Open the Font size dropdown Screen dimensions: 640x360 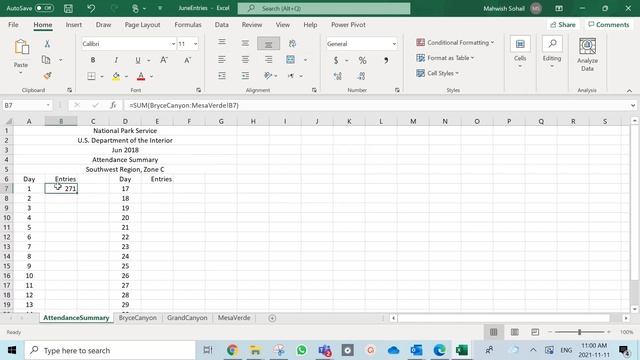coord(196,44)
